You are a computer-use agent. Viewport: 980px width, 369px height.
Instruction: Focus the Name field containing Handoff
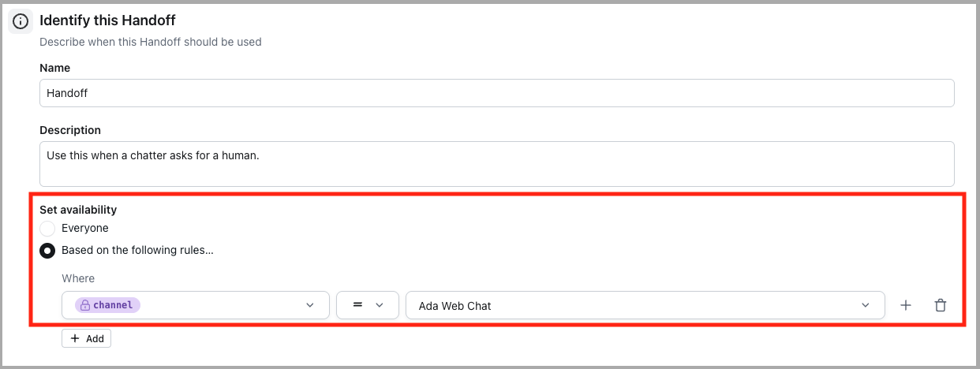(x=496, y=93)
